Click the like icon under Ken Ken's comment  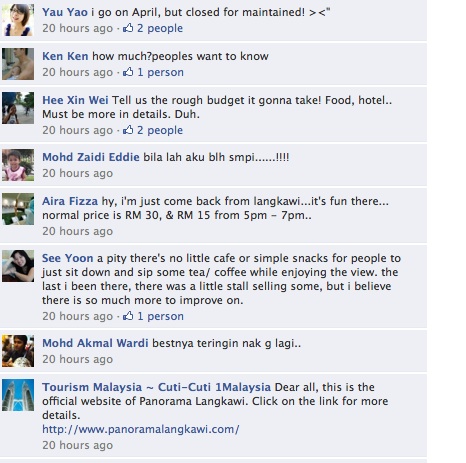pyautogui.click(x=128, y=72)
